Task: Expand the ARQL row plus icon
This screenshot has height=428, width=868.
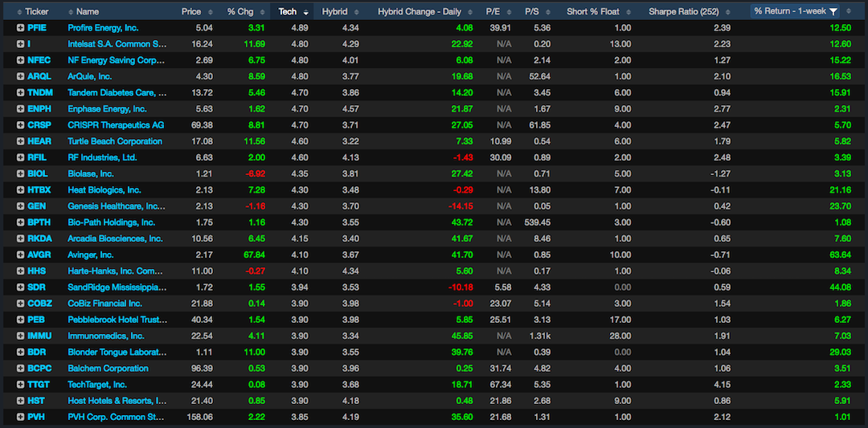Action: (20, 76)
